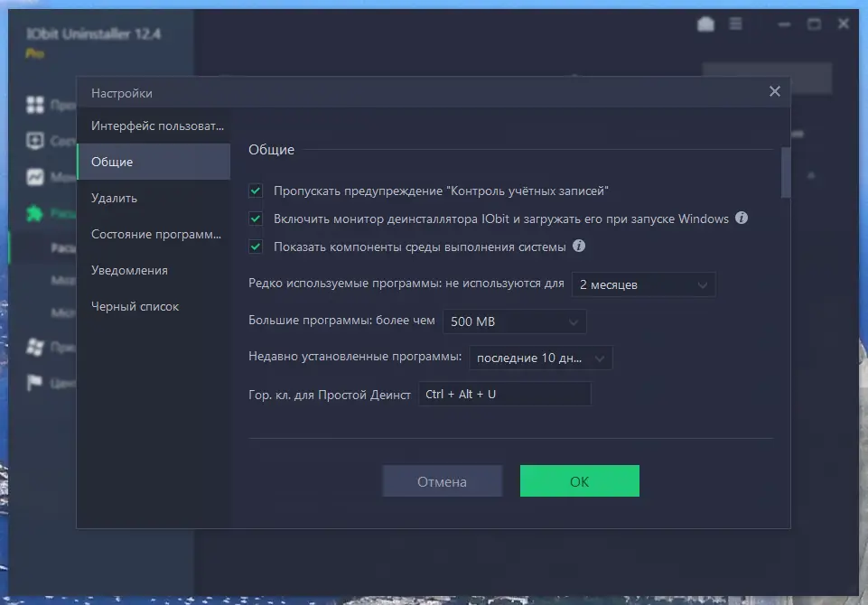Uncheck Включить монитор деинсталлятора IObit
This screenshot has width=868, height=605.
click(256, 219)
